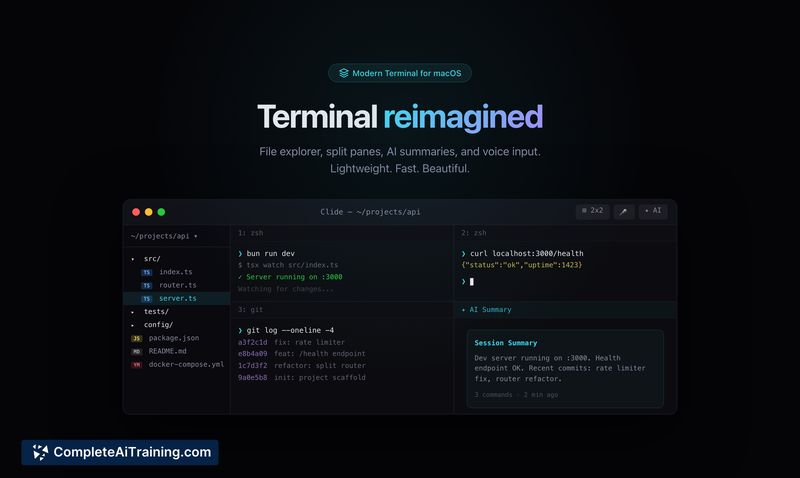Click the MD icon beside README.md
This screenshot has width=800, height=478.
pyautogui.click(x=136, y=351)
